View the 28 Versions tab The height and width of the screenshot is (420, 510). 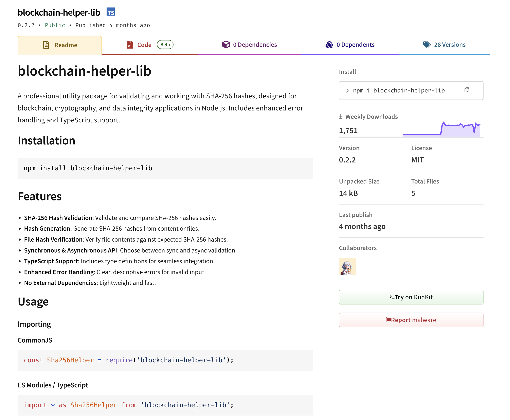pyautogui.click(x=450, y=45)
